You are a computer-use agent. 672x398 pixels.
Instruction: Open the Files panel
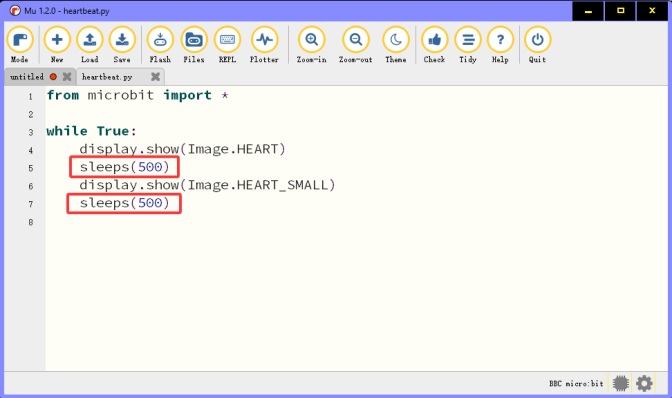(194, 45)
